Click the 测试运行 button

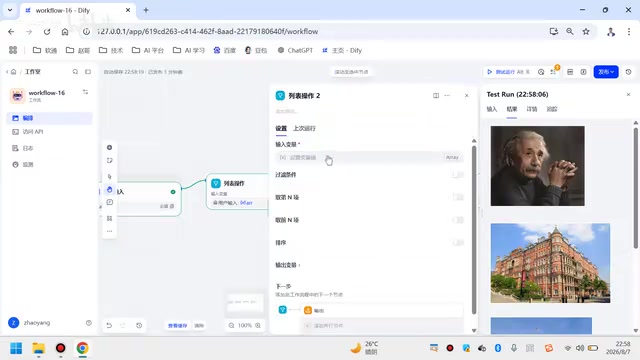coord(509,72)
